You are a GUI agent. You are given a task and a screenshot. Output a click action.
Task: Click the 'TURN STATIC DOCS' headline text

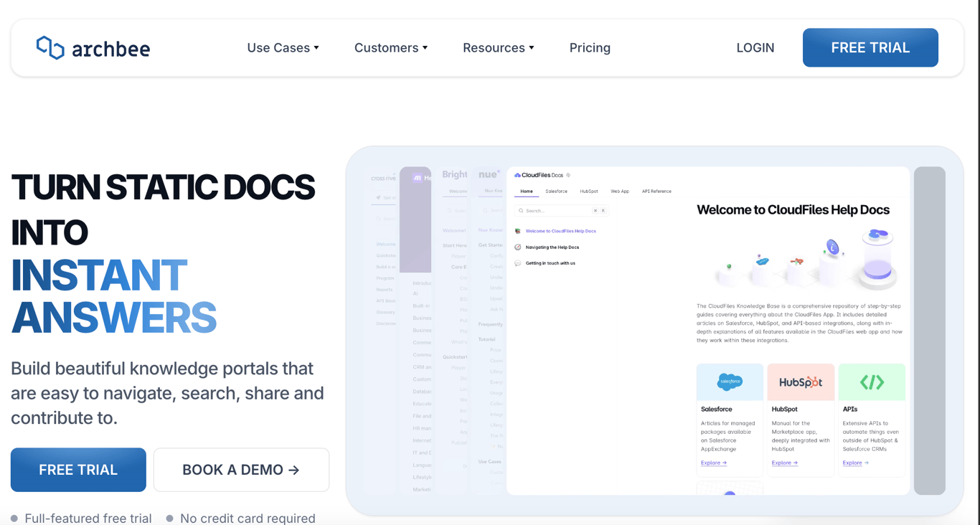[x=163, y=187]
